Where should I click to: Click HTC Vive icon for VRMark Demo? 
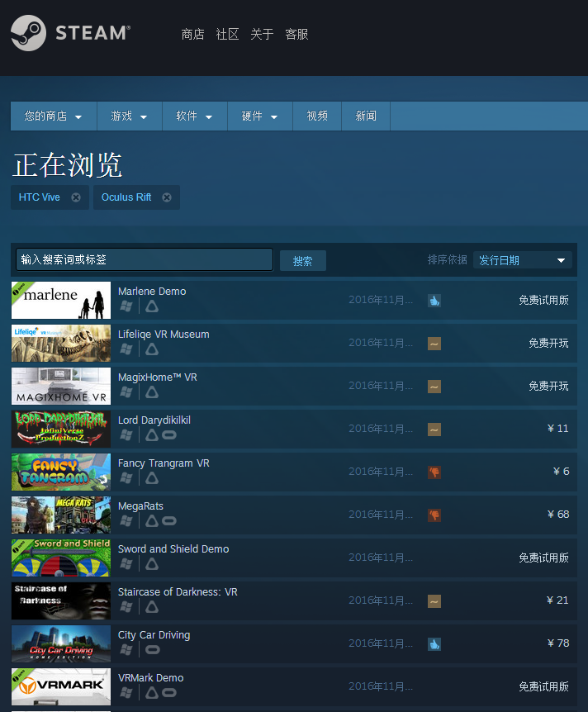tap(152, 692)
